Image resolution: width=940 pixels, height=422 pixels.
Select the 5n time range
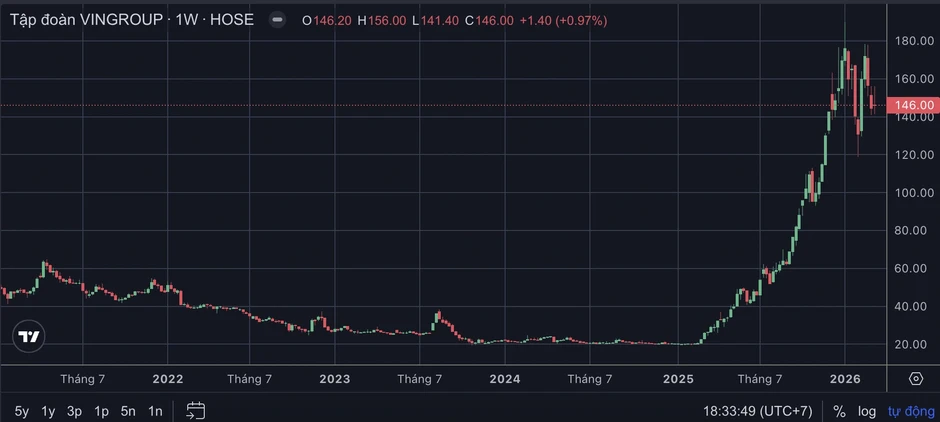[x=128, y=411]
